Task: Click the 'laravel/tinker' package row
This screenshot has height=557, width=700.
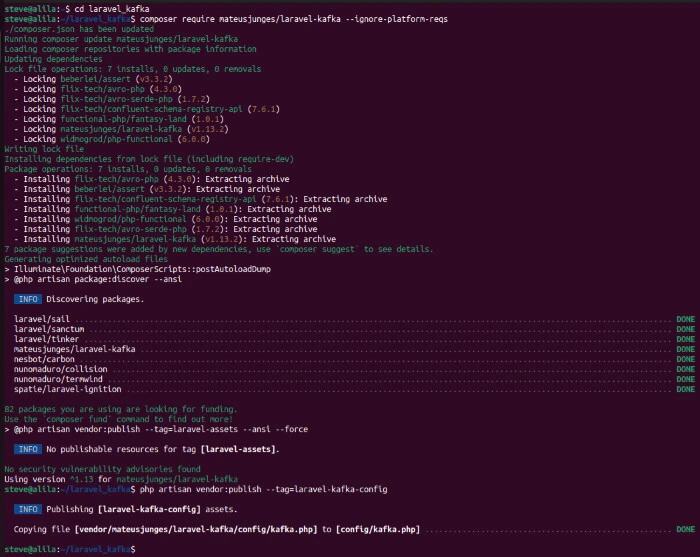Action: [354, 339]
